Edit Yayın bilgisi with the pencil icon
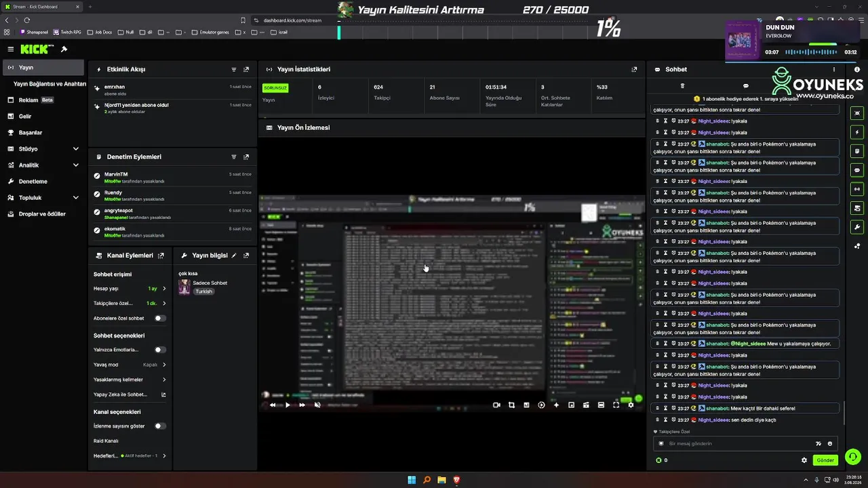The image size is (868, 488). [234, 256]
